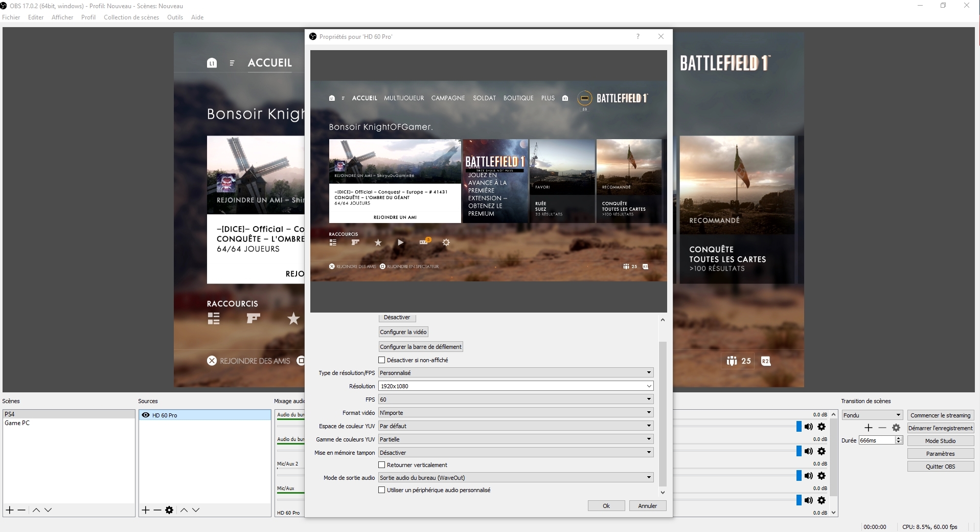Screen dimensions: 980x532
Task: Move the selected source up in Sources
Action: point(184,510)
